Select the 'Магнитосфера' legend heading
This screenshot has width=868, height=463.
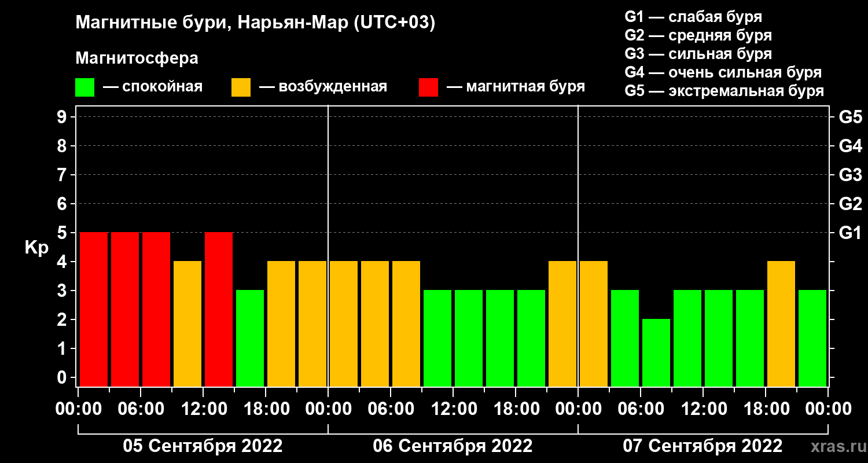click(x=137, y=58)
